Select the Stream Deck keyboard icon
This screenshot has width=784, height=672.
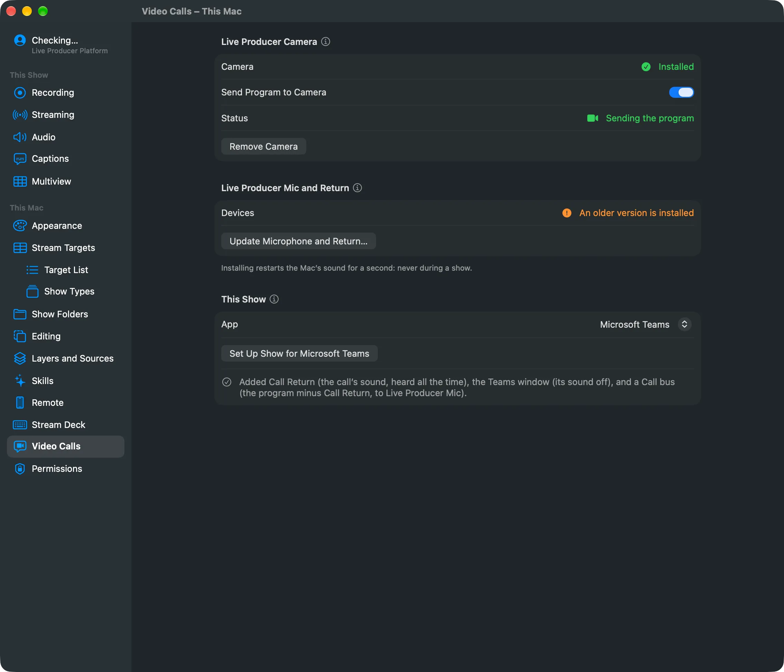pos(20,424)
